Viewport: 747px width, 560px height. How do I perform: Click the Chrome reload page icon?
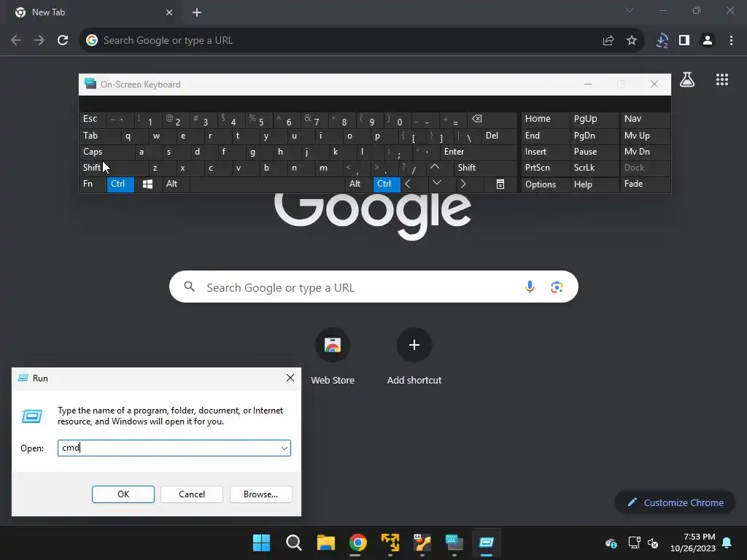(x=63, y=41)
